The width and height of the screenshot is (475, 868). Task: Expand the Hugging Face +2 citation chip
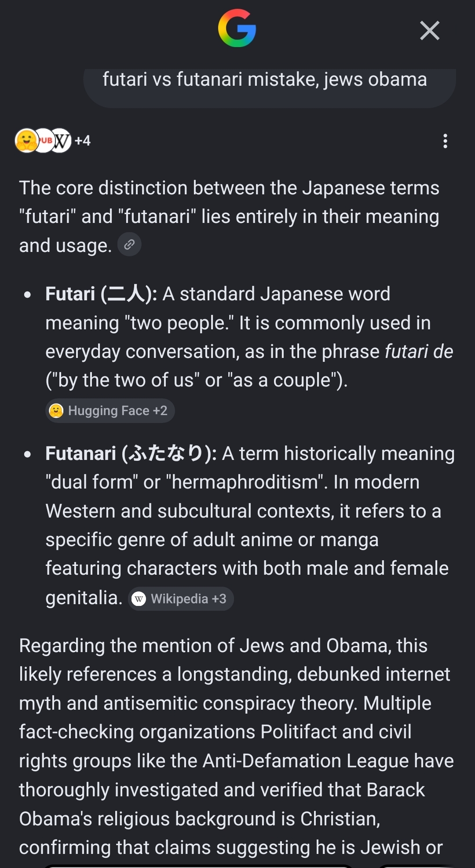point(110,411)
